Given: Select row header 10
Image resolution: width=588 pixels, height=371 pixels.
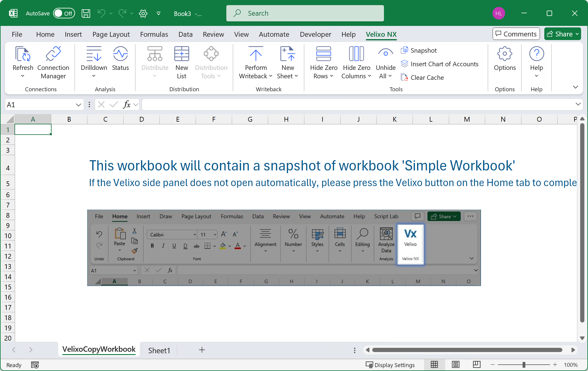Looking at the screenshot, I should 8,236.
